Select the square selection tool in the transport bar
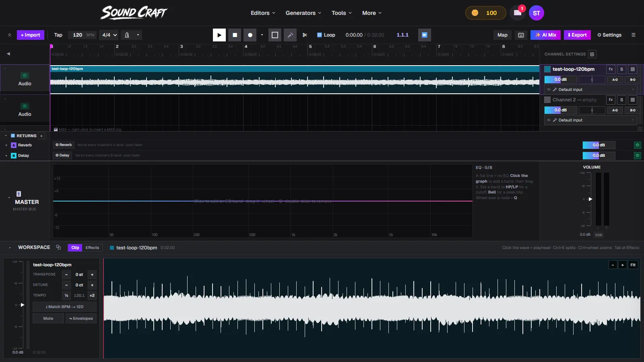Image resolution: width=644 pixels, height=362 pixels. tap(275, 35)
